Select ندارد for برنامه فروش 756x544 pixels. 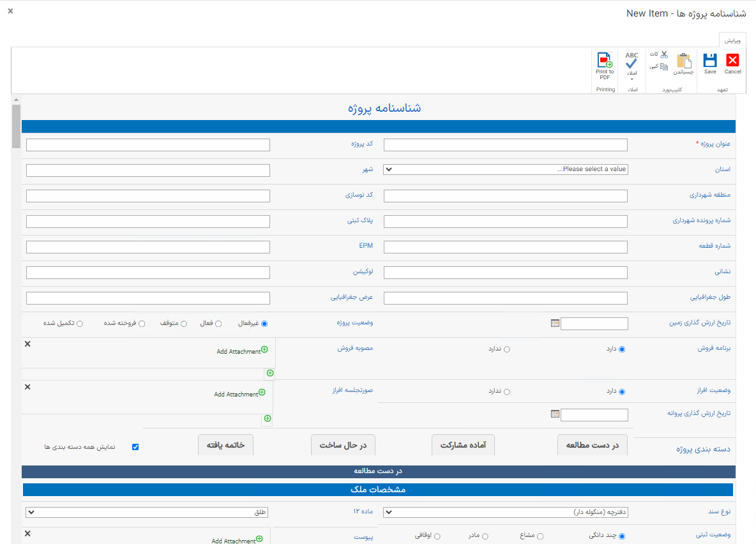pyautogui.click(x=507, y=349)
